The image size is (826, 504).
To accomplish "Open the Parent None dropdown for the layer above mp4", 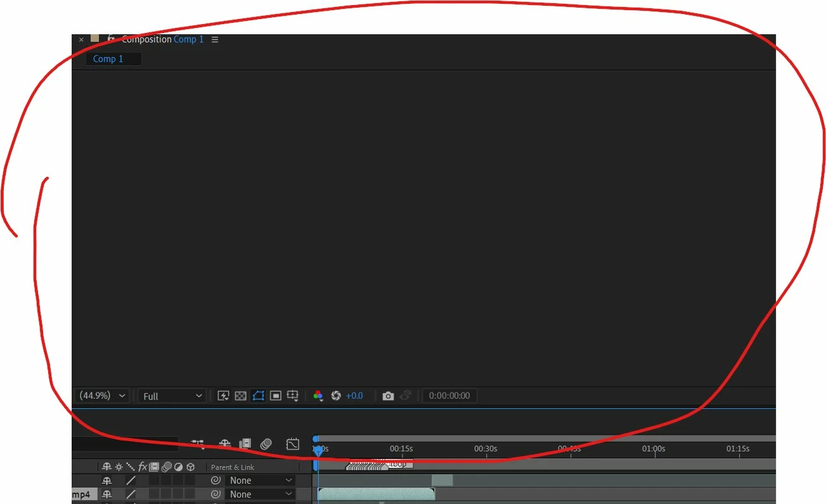I will point(261,481).
